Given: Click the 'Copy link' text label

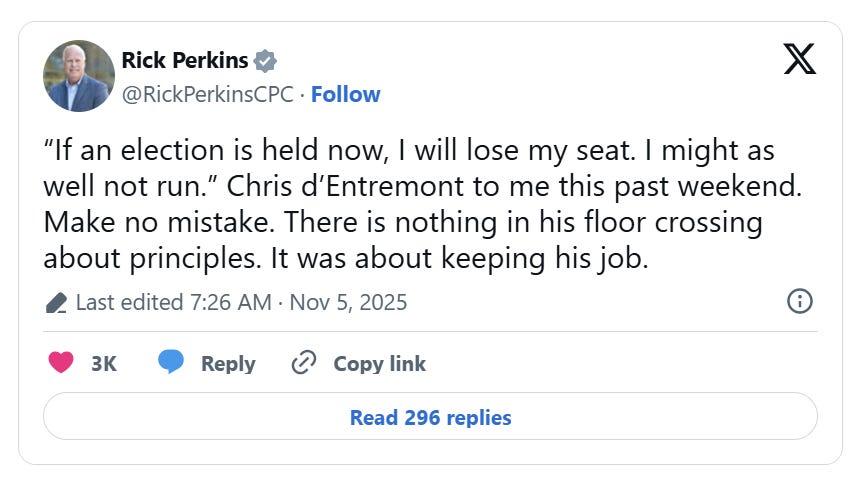Looking at the screenshot, I should coord(380,364).
